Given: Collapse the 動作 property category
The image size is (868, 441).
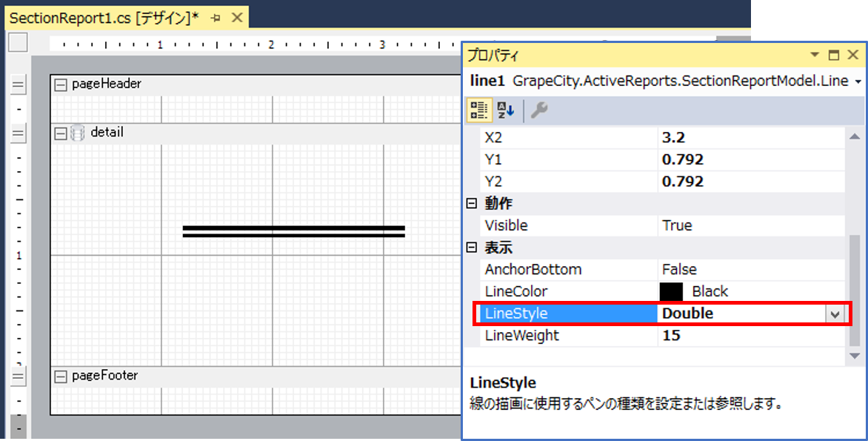Looking at the screenshot, I should tap(472, 203).
